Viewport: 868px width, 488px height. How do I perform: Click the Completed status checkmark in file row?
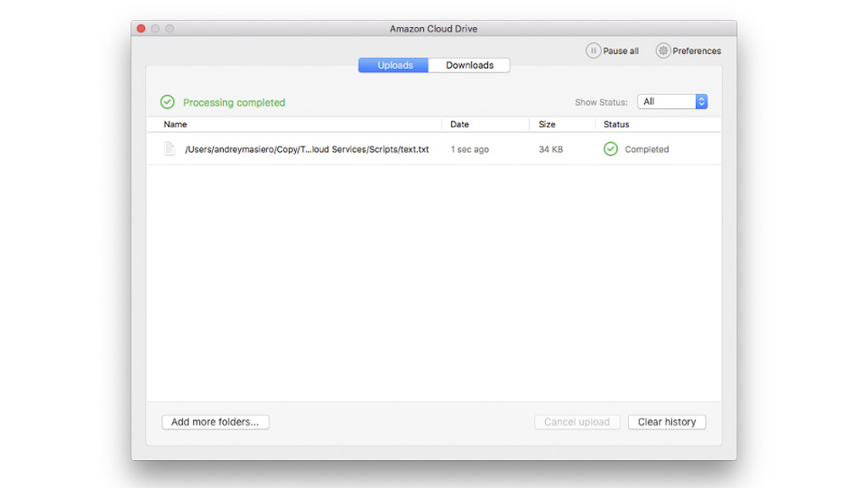click(610, 149)
